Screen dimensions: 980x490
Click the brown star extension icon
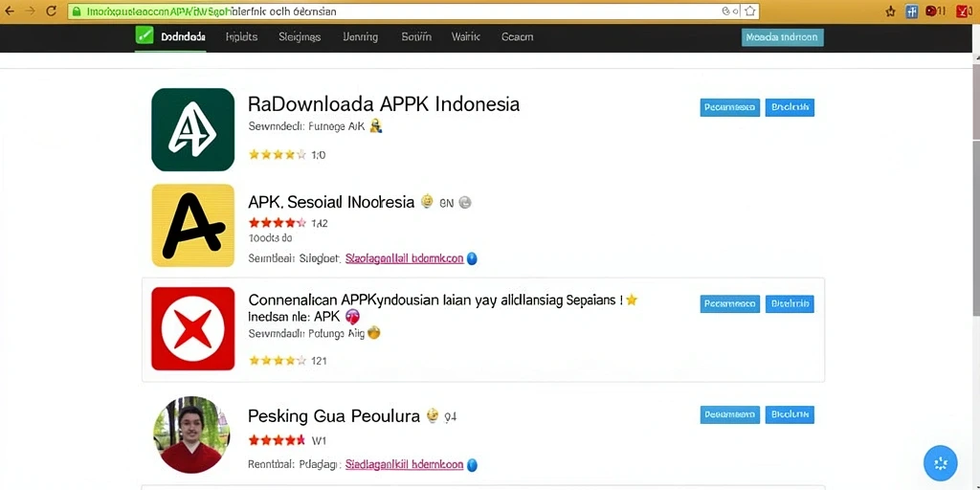(891, 11)
